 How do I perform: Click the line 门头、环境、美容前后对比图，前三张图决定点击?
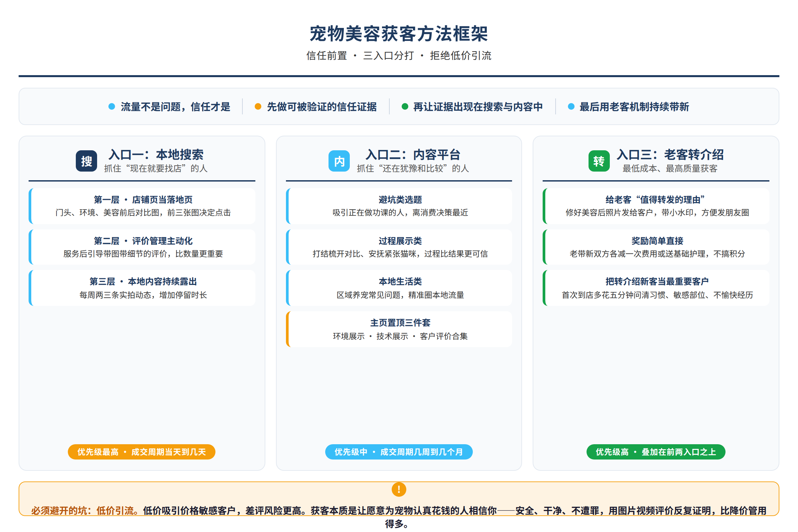pos(143,212)
